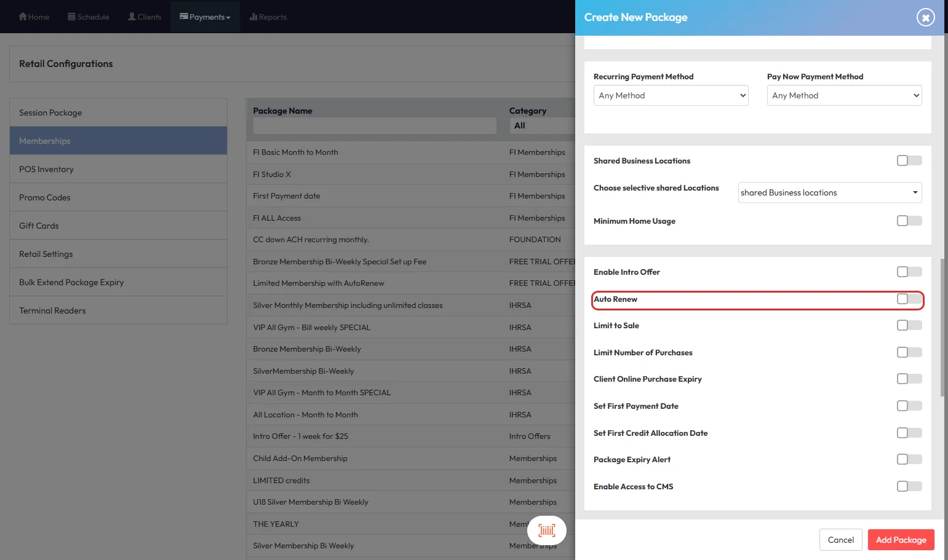Enable the Auto Renew toggle
948x560 pixels.
coord(909,299)
